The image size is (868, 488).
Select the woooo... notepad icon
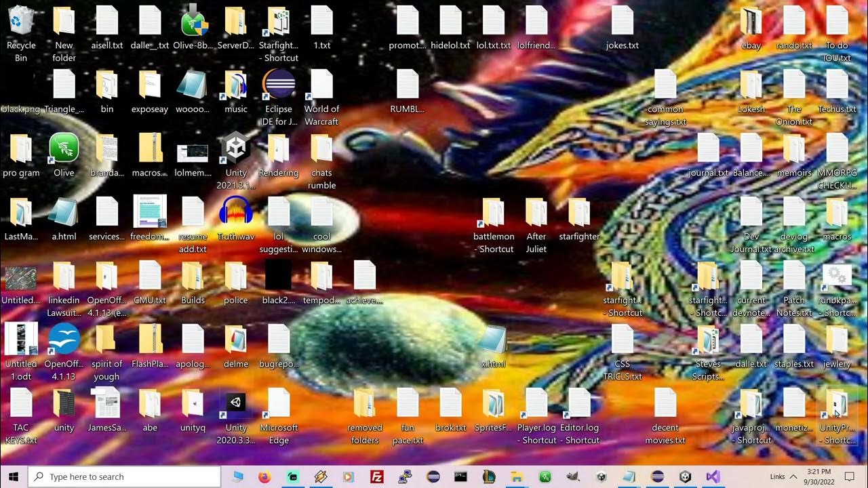coord(193,85)
